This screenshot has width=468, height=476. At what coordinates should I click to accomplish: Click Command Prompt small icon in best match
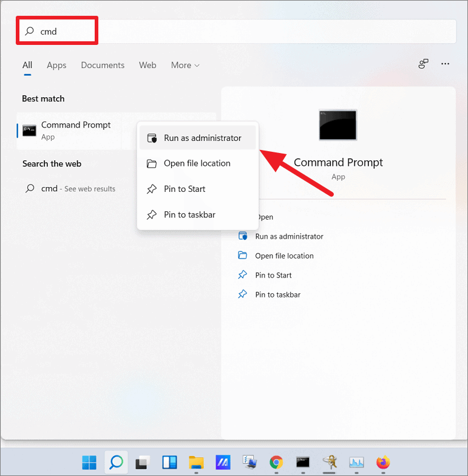[x=29, y=131]
